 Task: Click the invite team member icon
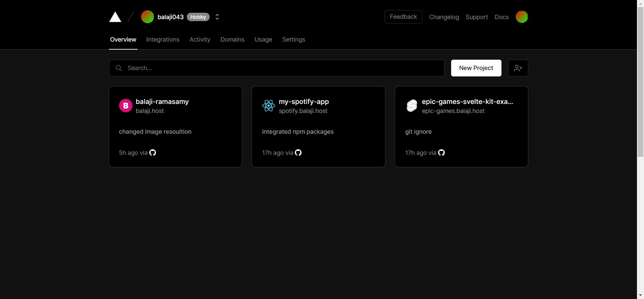tap(518, 68)
